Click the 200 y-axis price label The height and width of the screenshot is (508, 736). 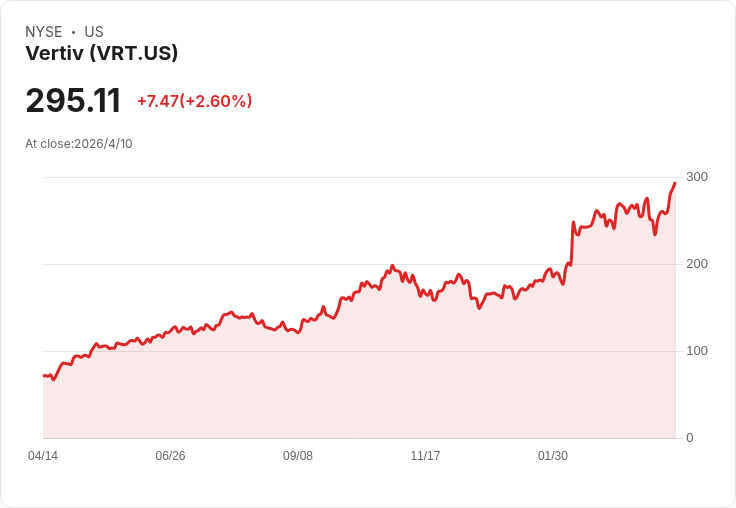[696, 264]
